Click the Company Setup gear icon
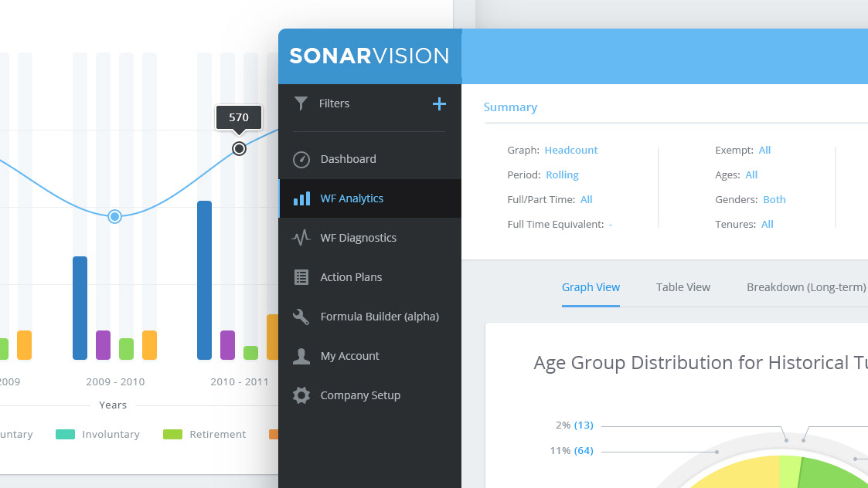The width and height of the screenshot is (868, 488). (x=301, y=395)
